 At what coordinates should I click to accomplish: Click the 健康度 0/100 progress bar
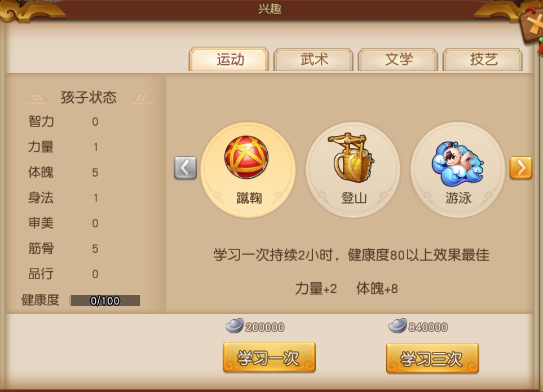tap(105, 301)
